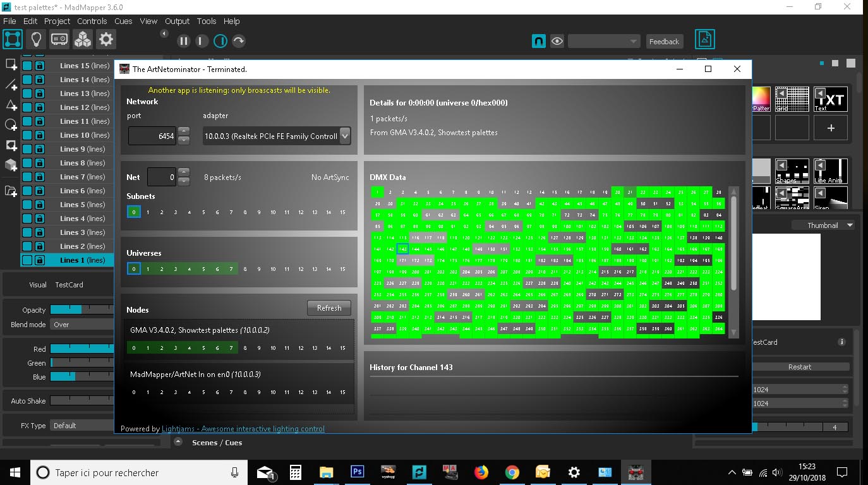Open Photoshop from the taskbar
The image size is (868, 485).
point(357,472)
